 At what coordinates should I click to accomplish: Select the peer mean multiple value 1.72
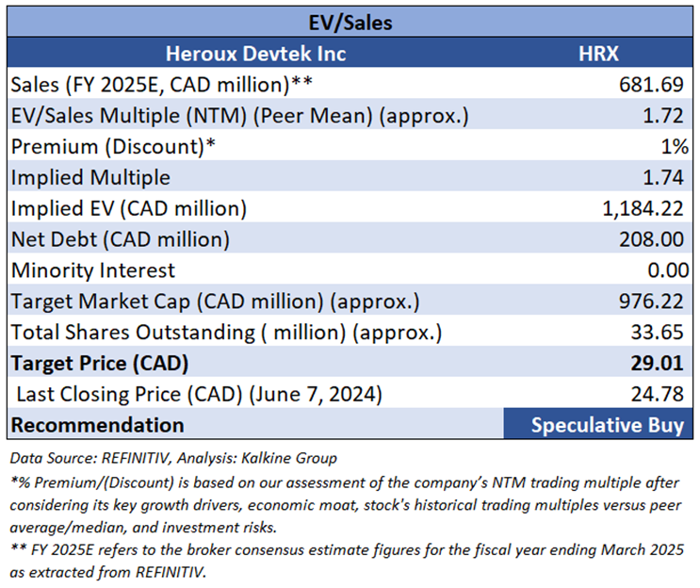click(x=665, y=115)
